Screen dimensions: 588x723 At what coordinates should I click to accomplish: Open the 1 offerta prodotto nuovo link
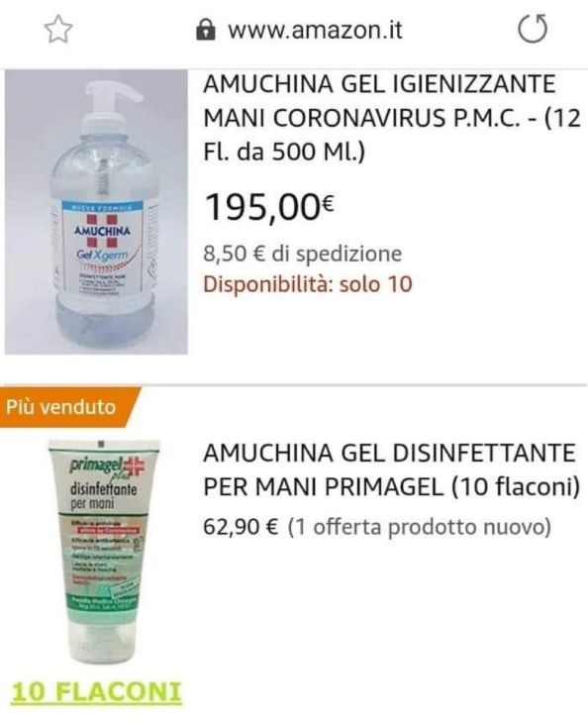pyautogui.click(x=420, y=527)
